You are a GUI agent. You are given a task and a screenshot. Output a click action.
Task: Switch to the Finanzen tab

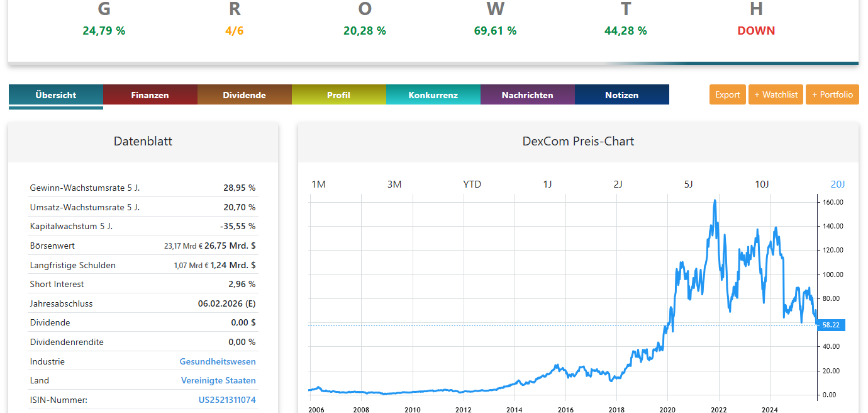pos(150,94)
